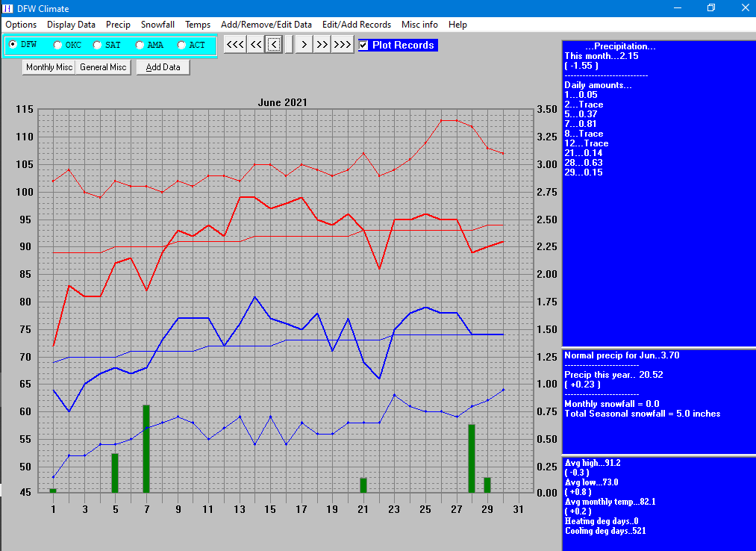The image size is (756, 551).
Task: Click the 'Daily amounts...' label
Action: click(598, 85)
